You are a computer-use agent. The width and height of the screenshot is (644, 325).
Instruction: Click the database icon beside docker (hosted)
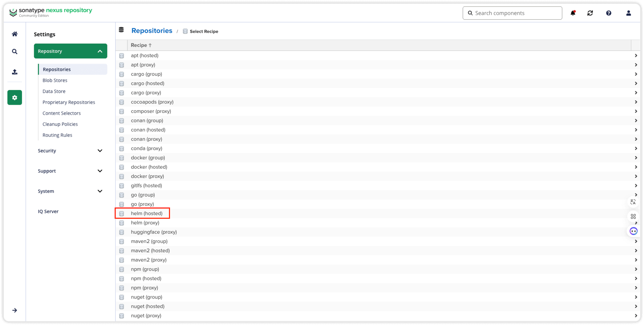point(122,167)
